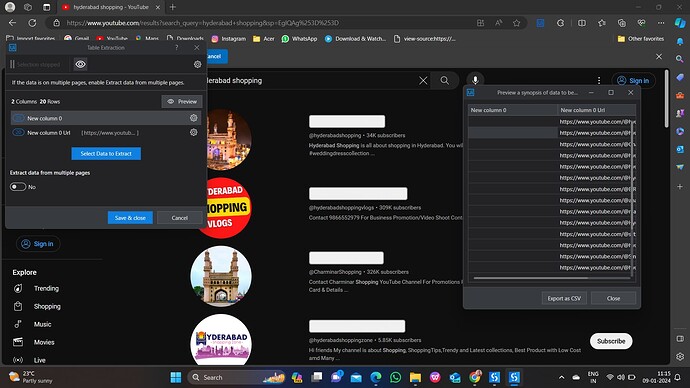
Task: Subscribe to hyderabadshoppingzone channel
Action: 611,341
